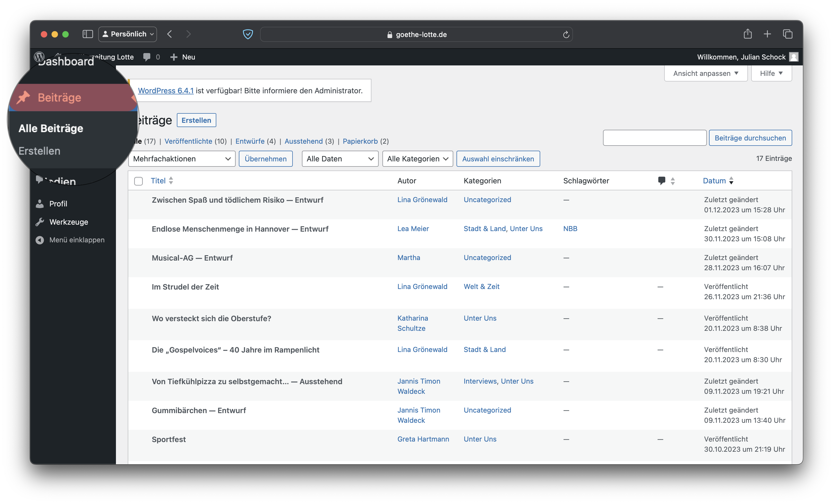Click the Menü einklappen arrow icon
This screenshot has height=504, width=833.
point(40,240)
